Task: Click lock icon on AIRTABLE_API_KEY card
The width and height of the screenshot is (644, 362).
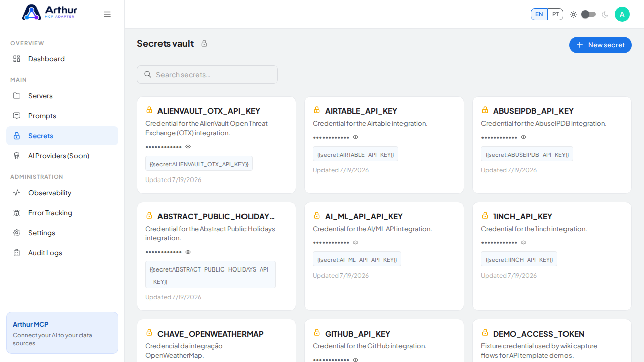Action: pyautogui.click(x=317, y=110)
